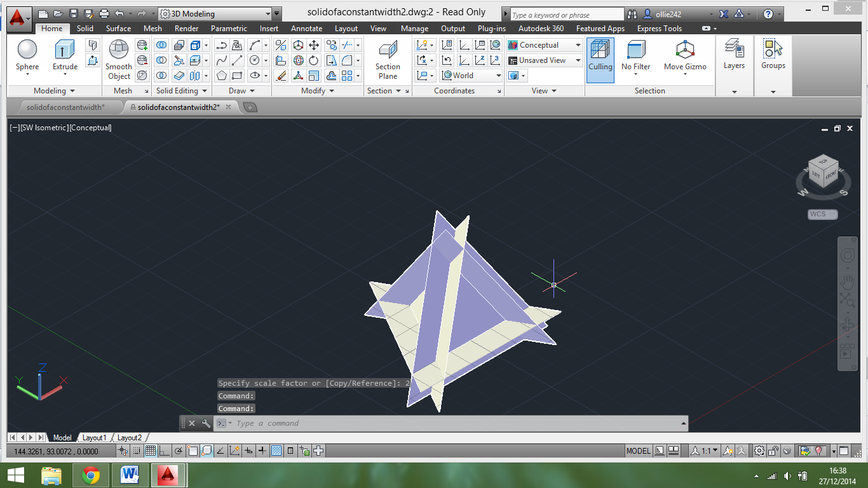
Task: Open the World UCS dropdown
Action: (x=471, y=76)
